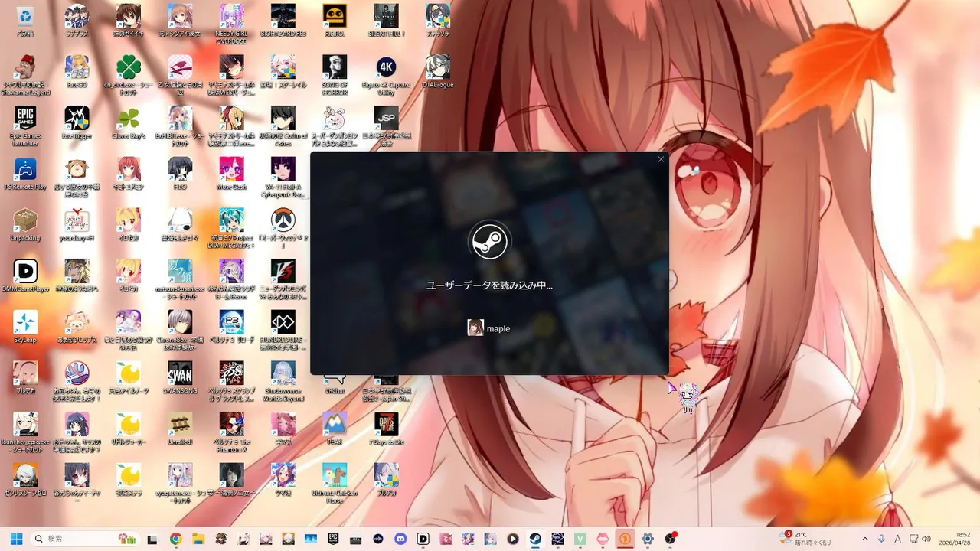Select the Shawarma Legend desktop icon

coord(25,76)
